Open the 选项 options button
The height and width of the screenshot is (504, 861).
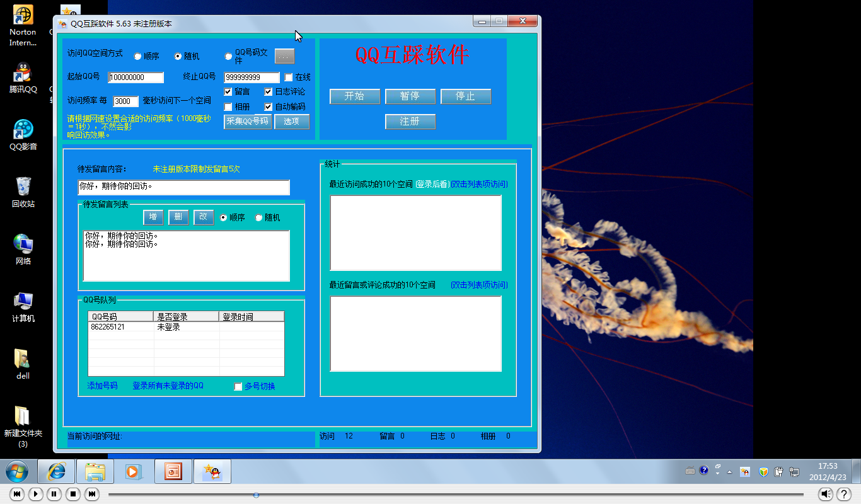(292, 122)
